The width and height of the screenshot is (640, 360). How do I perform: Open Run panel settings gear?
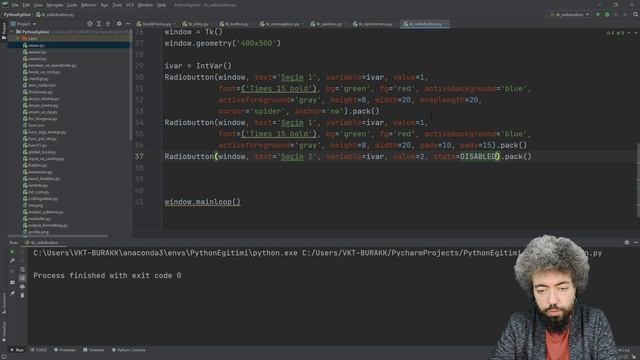pos(627,242)
